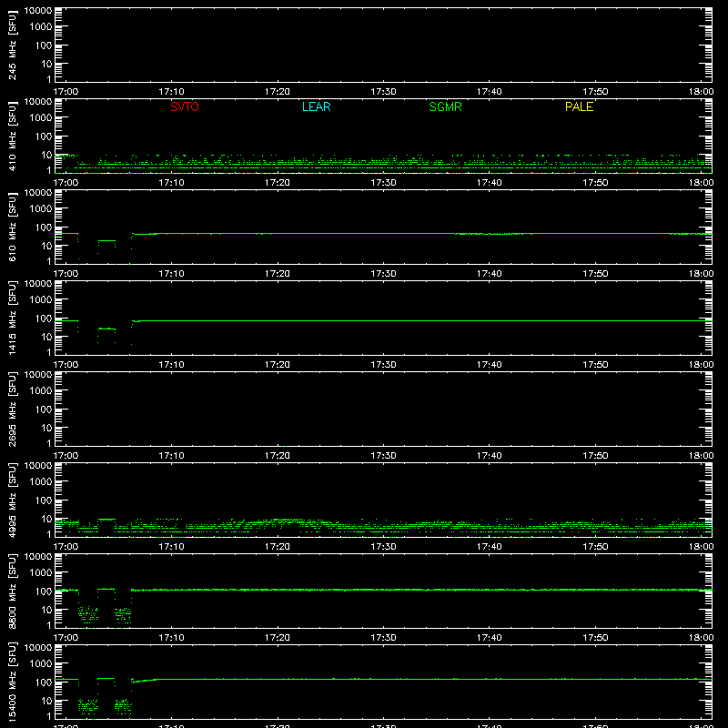
Task: Click 18:00 tick below the 8800 MHz panel
Action: click(x=701, y=638)
